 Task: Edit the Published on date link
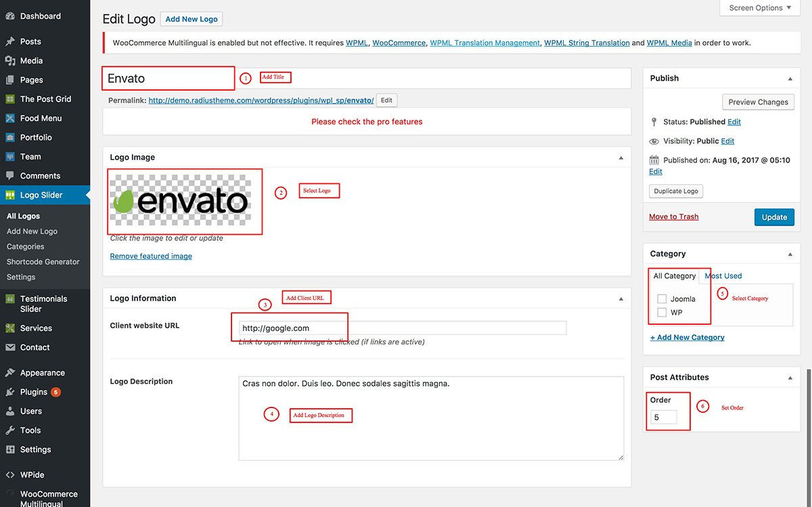point(656,171)
